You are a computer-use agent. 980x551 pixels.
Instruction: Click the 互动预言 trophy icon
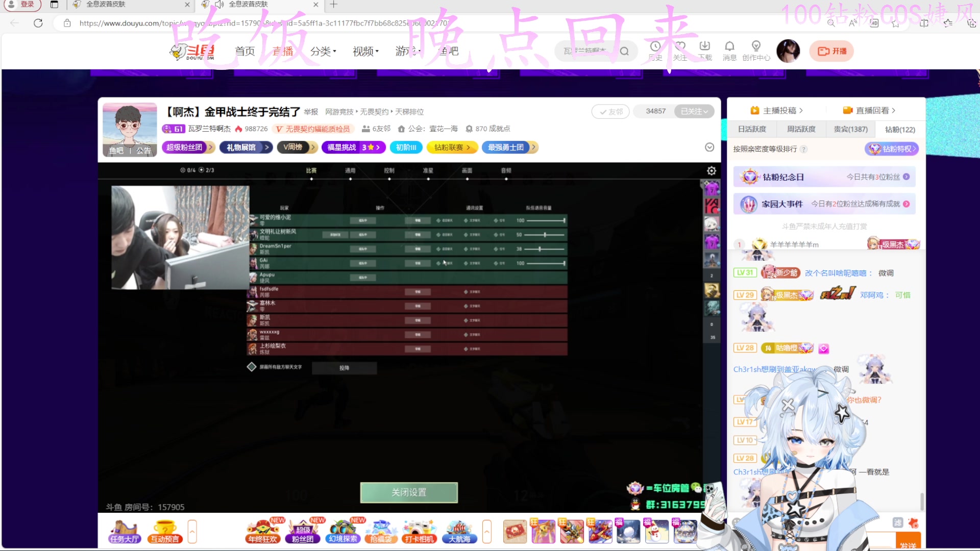point(165,531)
